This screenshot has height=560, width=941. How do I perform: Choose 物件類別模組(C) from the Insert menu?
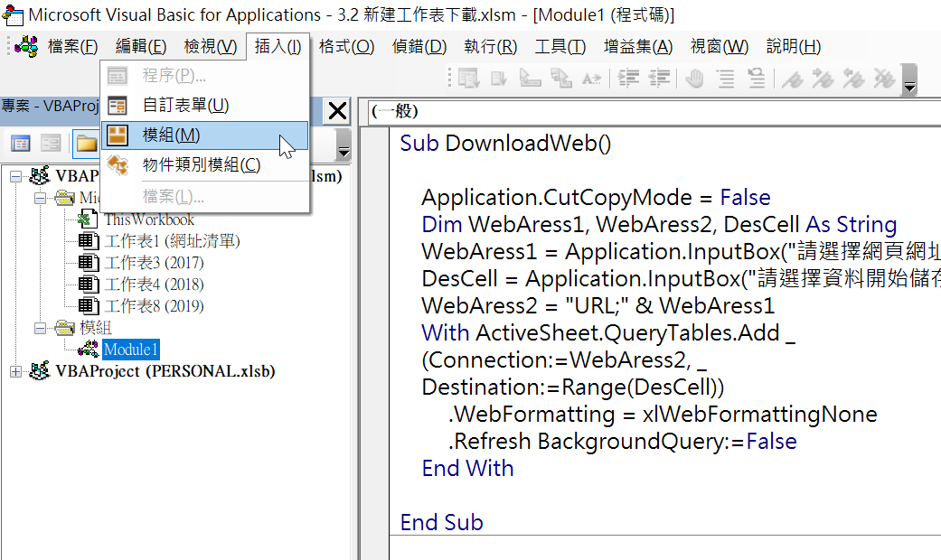204,164
